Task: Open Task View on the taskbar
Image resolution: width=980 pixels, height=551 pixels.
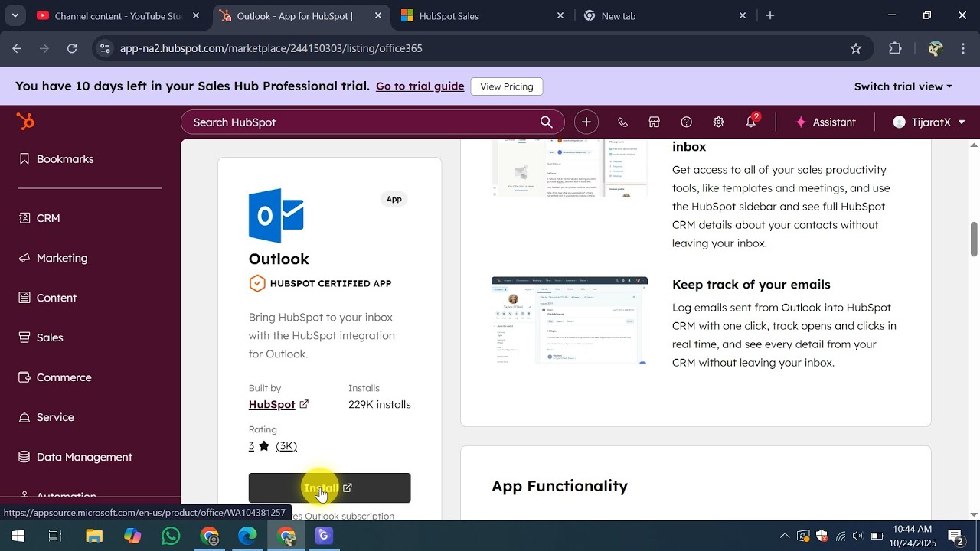Action: [x=55, y=536]
